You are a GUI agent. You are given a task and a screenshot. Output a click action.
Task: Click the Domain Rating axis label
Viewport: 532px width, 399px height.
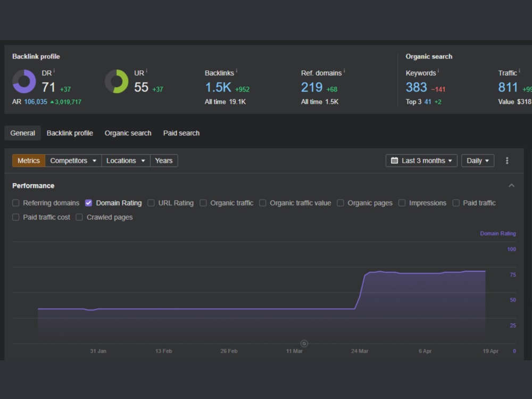pos(498,234)
